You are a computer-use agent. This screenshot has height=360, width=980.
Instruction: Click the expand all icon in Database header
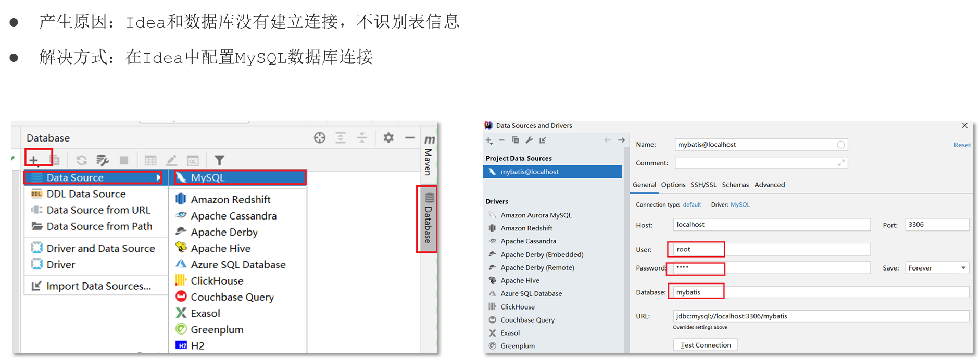[341, 138]
